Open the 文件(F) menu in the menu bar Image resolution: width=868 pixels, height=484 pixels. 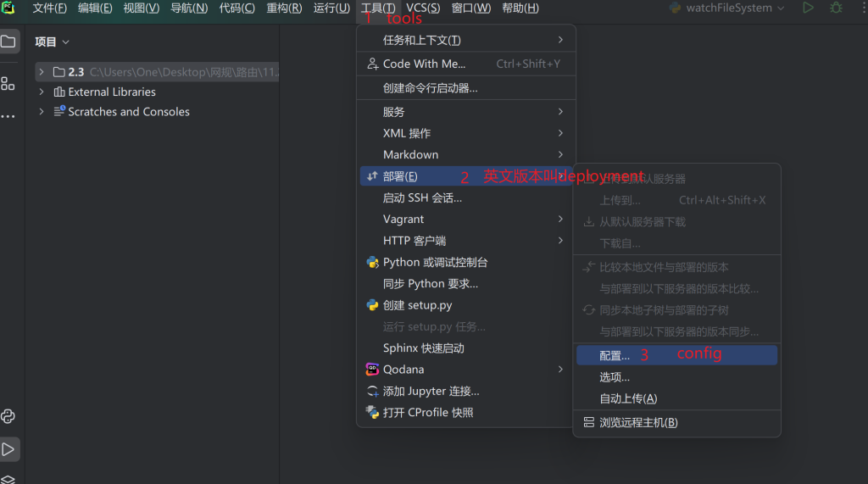click(49, 8)
